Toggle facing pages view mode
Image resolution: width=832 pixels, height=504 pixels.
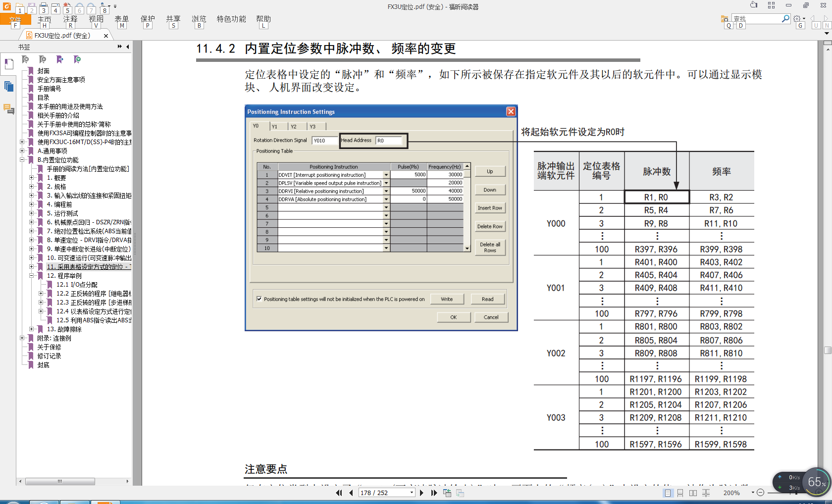point(693,493)
